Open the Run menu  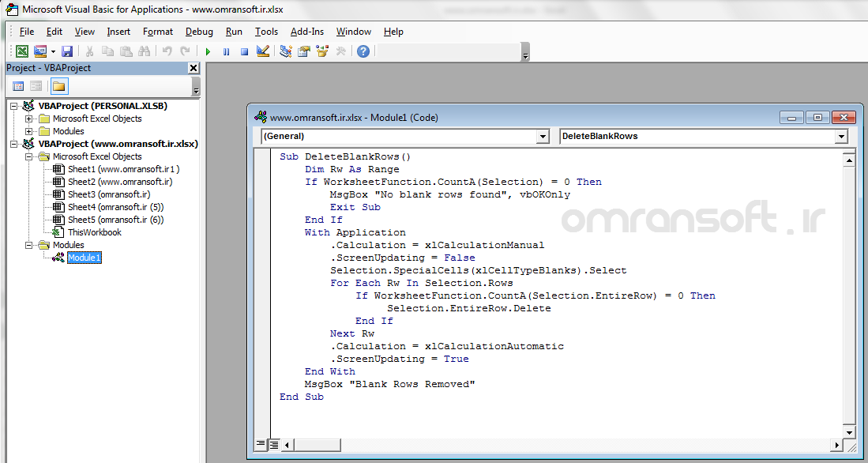tap(234, 32)
